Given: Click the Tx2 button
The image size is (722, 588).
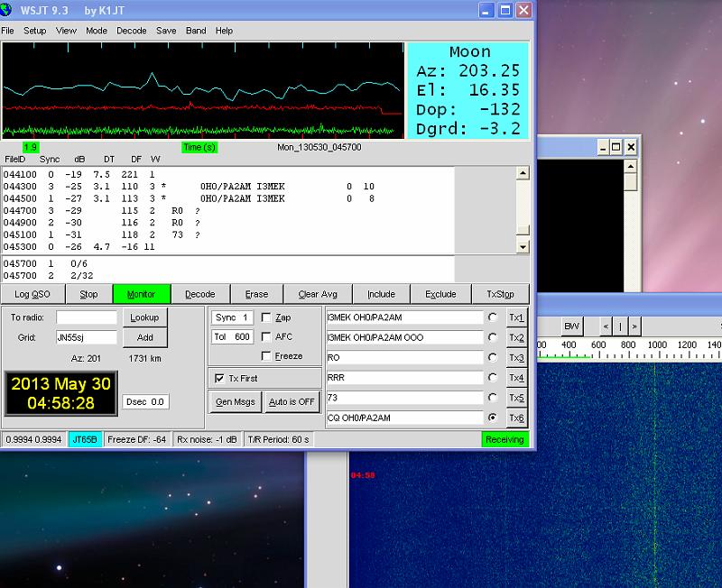Looking at the screenshot, I should pos(516,337).
